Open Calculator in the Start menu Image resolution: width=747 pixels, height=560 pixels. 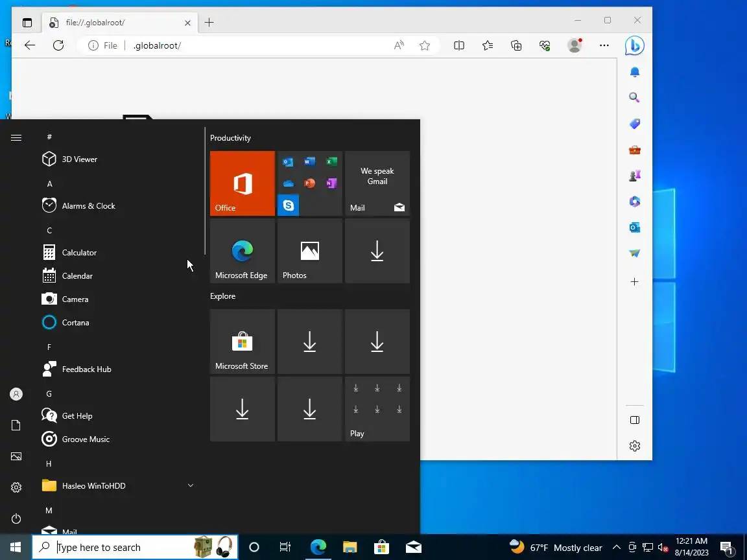click(117, 252)
